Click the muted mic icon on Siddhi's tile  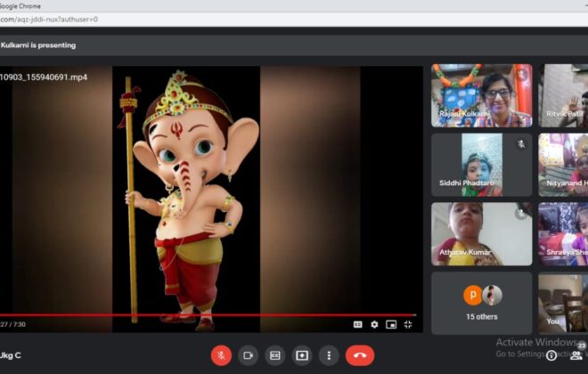(521, 144)
